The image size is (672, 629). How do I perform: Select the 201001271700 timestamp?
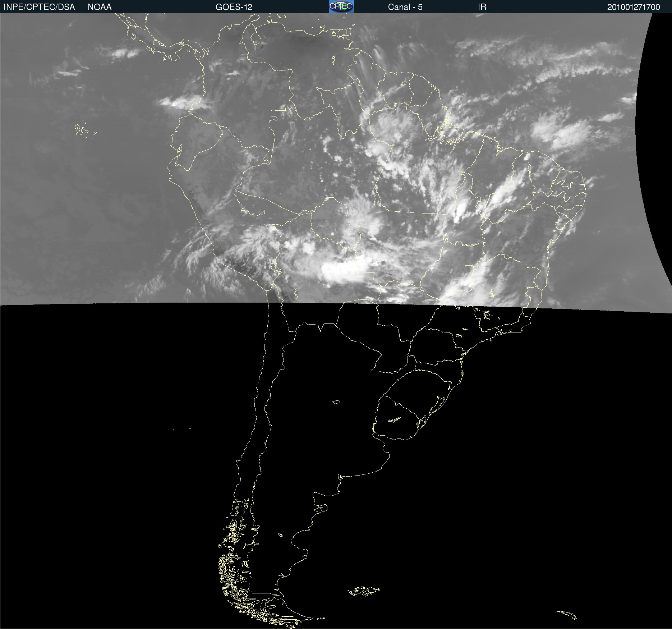coord(634,7)
